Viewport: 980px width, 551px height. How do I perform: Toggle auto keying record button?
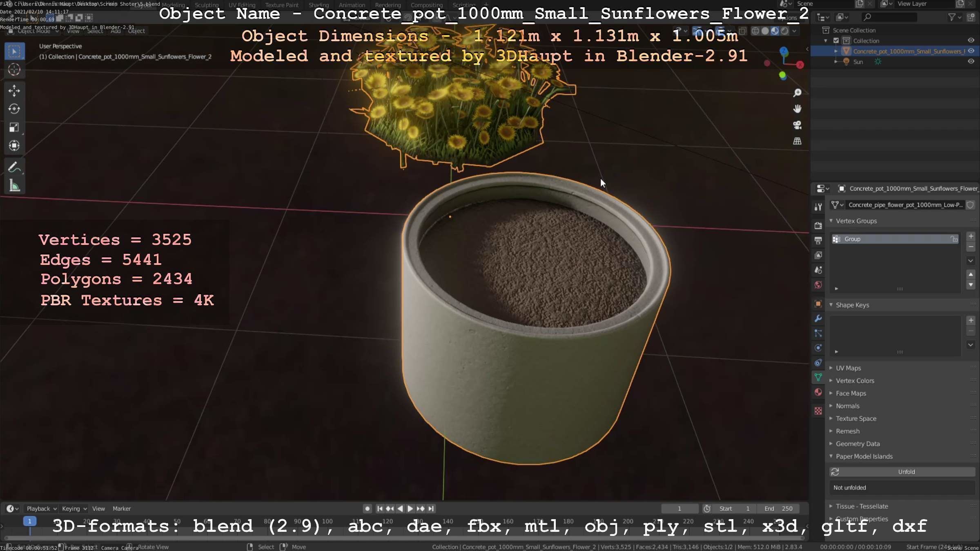[367, 509]
